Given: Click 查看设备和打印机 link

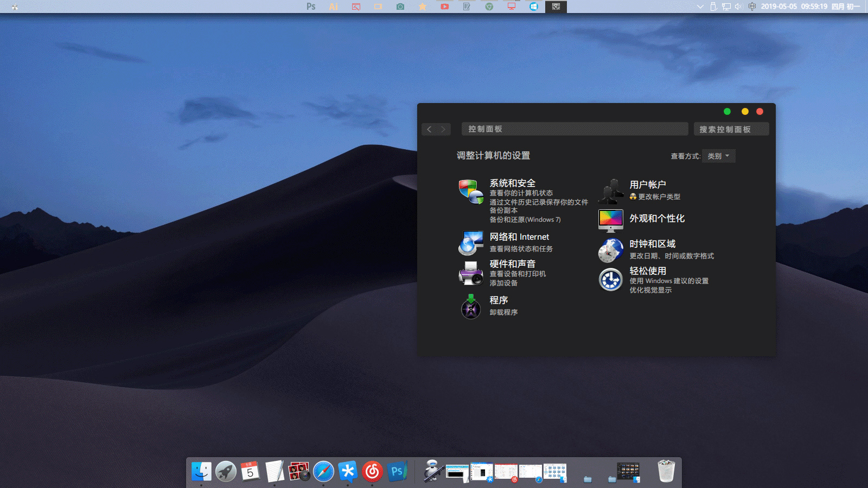Looking at the screenshot, I should pyautogui.click(x=518, y=274).
